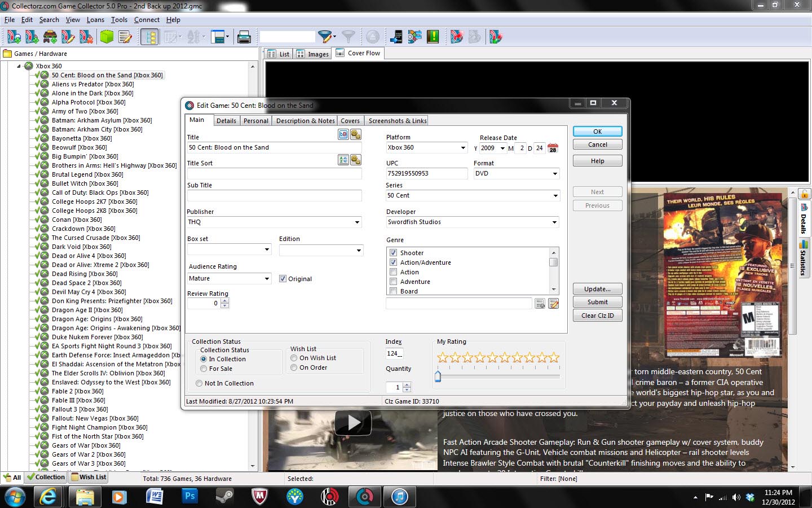Switch to the Covers tab
Viewport: 812px width, 508px height.
pyautogui.click(x=350, y=121)
